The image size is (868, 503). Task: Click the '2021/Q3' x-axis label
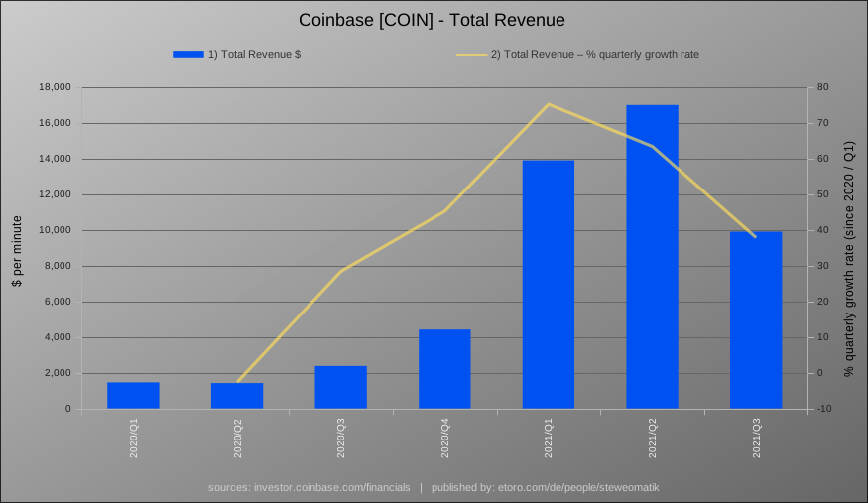756,438
